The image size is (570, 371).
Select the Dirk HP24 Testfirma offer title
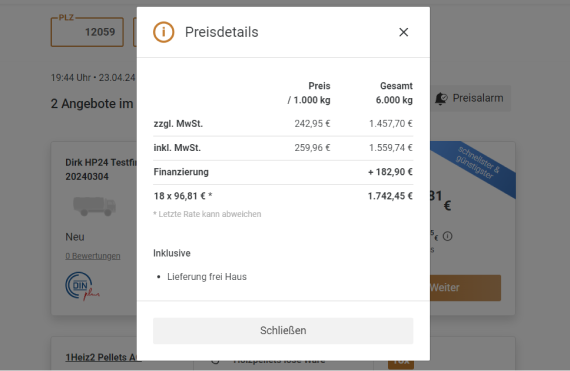[x=101, y=169]
